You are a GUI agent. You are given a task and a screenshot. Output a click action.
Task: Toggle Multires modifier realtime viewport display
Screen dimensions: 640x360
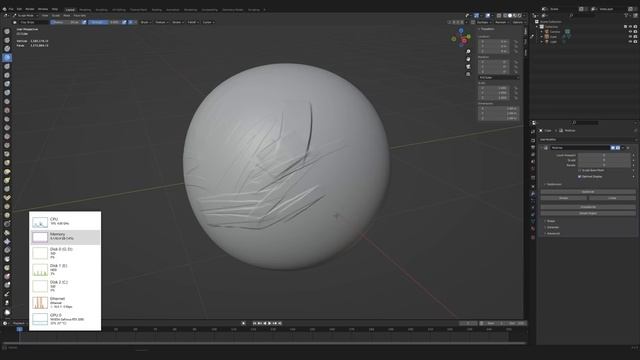(613, 148)
